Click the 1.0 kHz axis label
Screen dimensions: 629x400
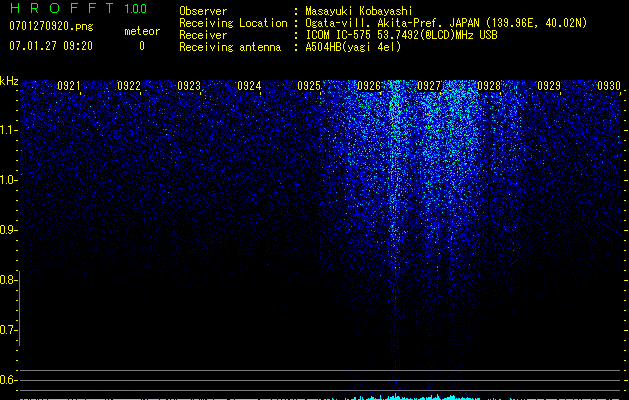8,180
